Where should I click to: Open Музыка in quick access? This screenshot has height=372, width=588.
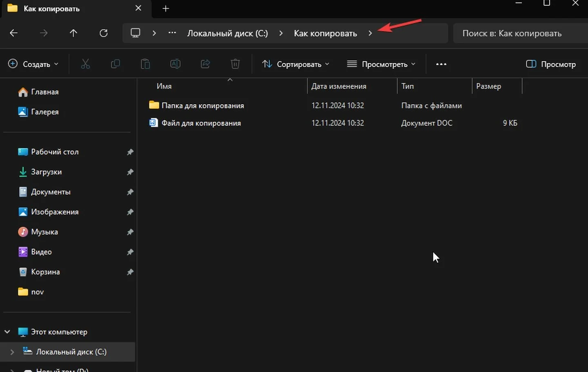coord(45,232)
